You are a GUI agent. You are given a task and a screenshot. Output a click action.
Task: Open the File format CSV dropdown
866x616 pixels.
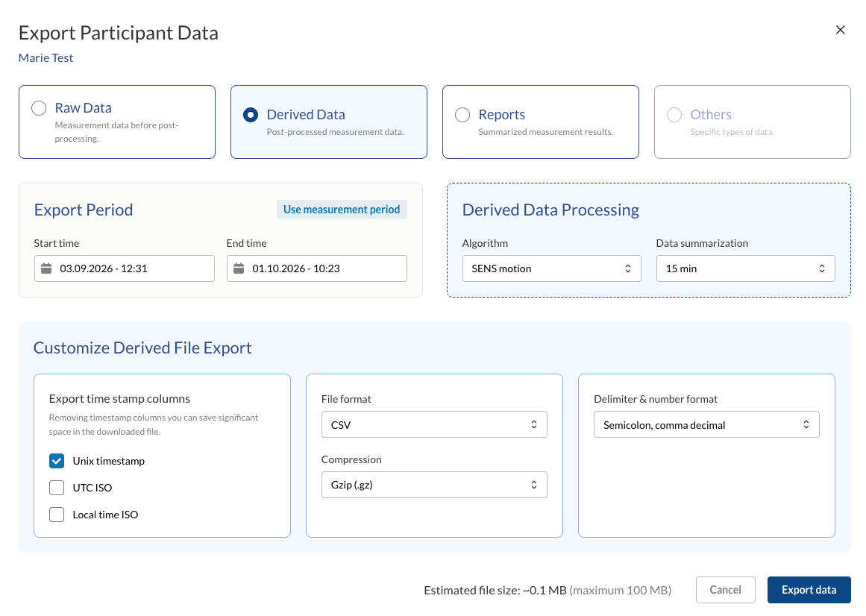tap(434, 424)
